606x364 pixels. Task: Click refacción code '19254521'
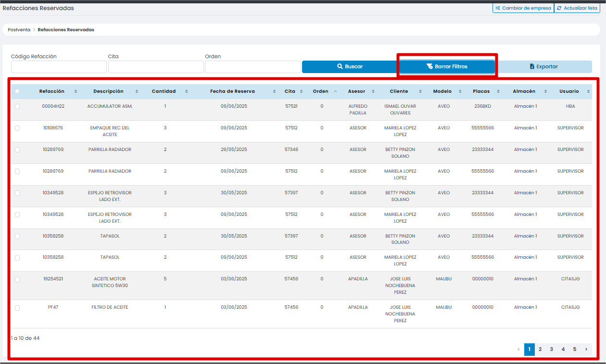[x=53, y=279]
